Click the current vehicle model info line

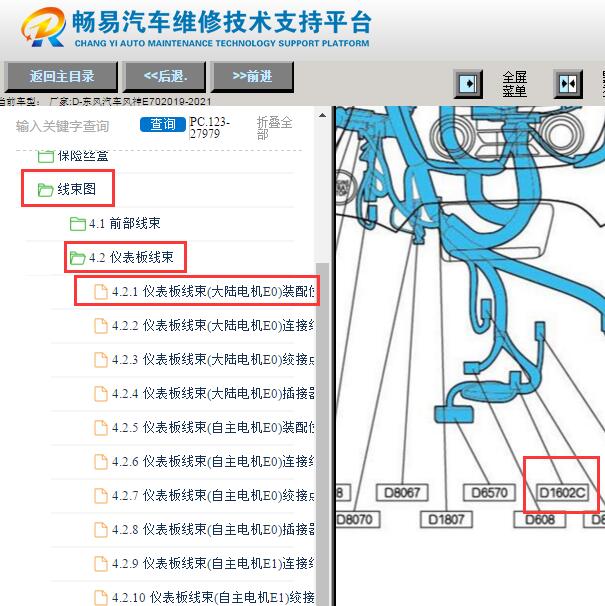(x=105, y=102)
